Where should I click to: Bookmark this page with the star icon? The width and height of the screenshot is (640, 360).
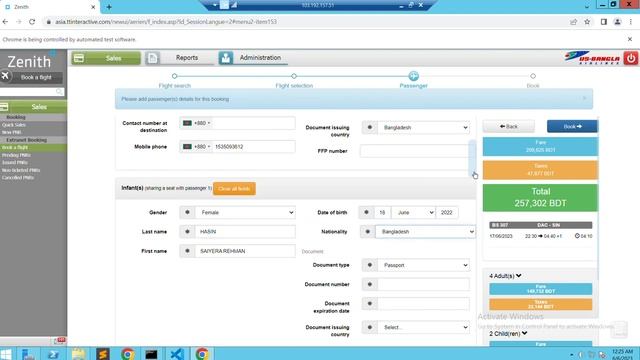[587, 22]
